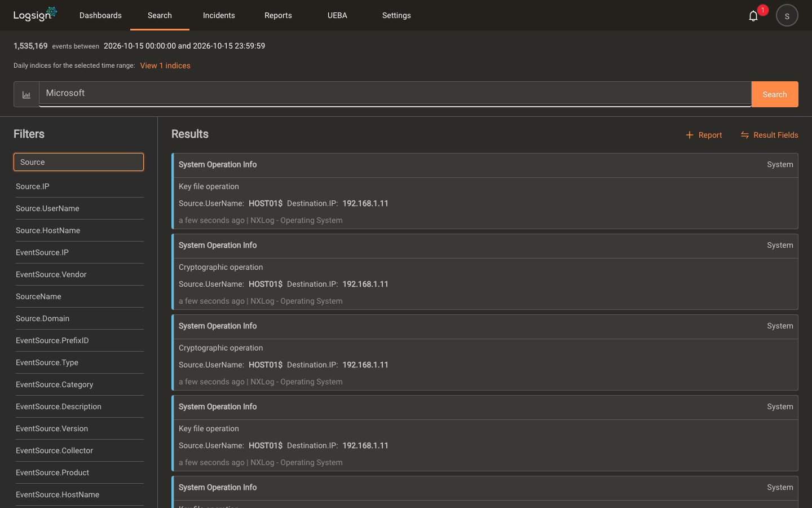Navigate to Settings
Image resolution: width=812 pixels, height=508 pixels.
(x=396, y=15)
